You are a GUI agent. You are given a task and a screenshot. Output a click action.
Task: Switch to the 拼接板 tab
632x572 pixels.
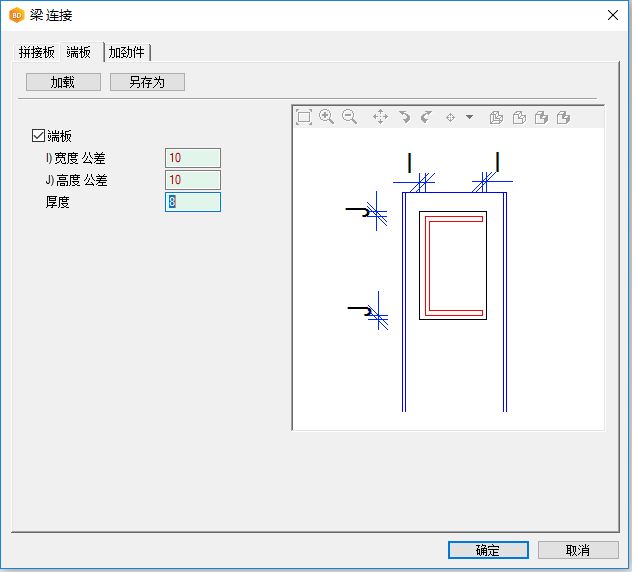point(36,52)
